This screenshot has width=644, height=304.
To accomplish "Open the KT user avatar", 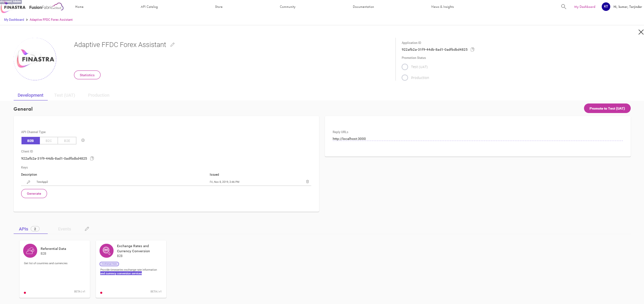I will (606, 6).
